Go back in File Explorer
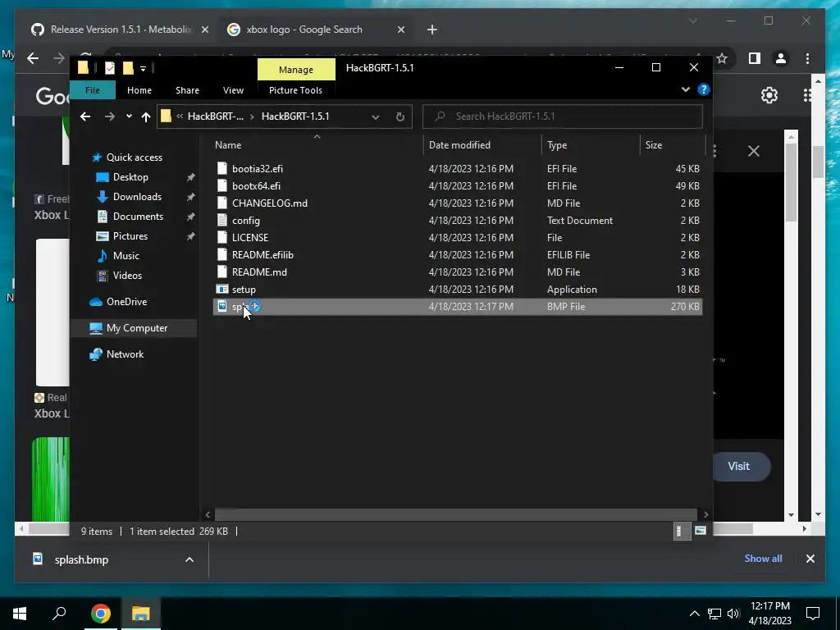Viewport: 840px width, 630px height. [85, 116]
